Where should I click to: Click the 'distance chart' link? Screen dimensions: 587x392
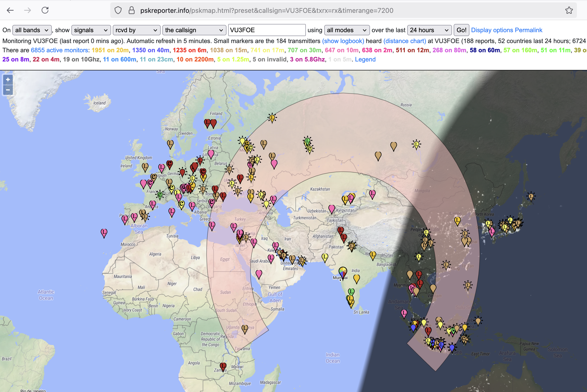click(405, 41)
